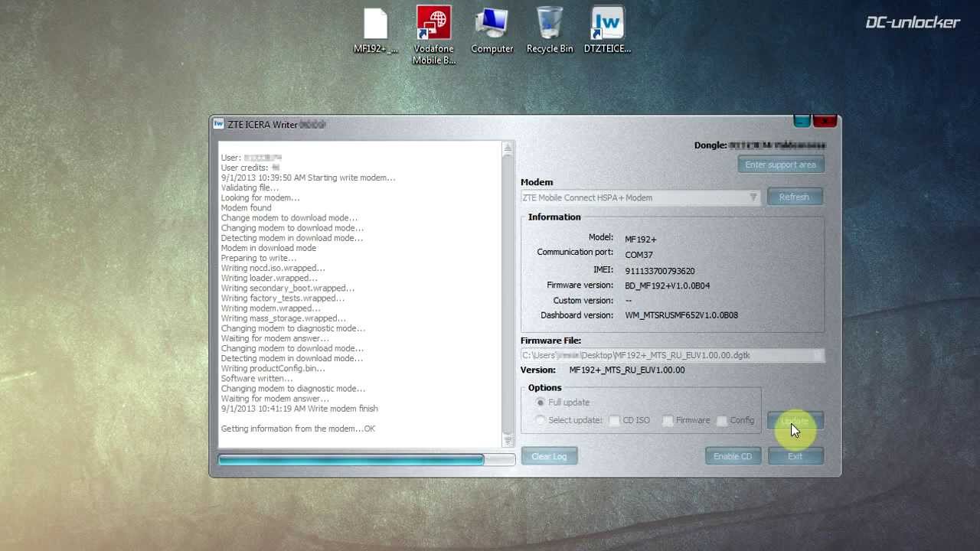Select the Select update radio button
This screenshot has width=980, height=551.
541,420
